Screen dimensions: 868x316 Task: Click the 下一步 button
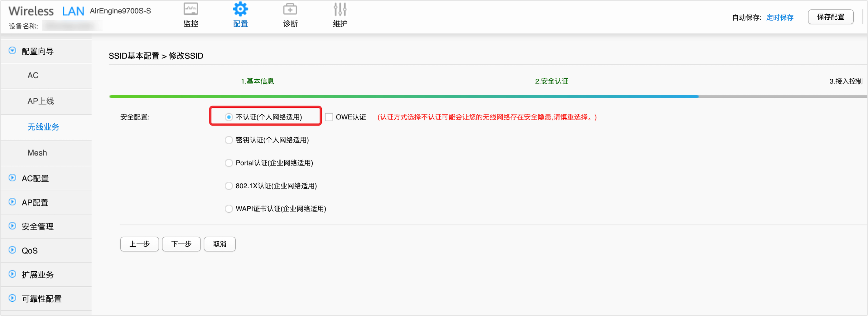(181, 244)
